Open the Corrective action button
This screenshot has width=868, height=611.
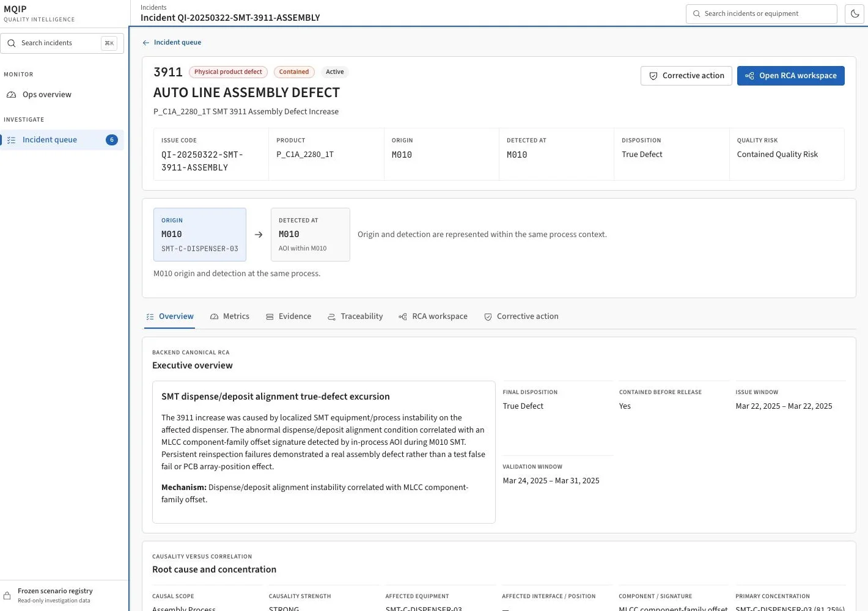coord(686,76)
